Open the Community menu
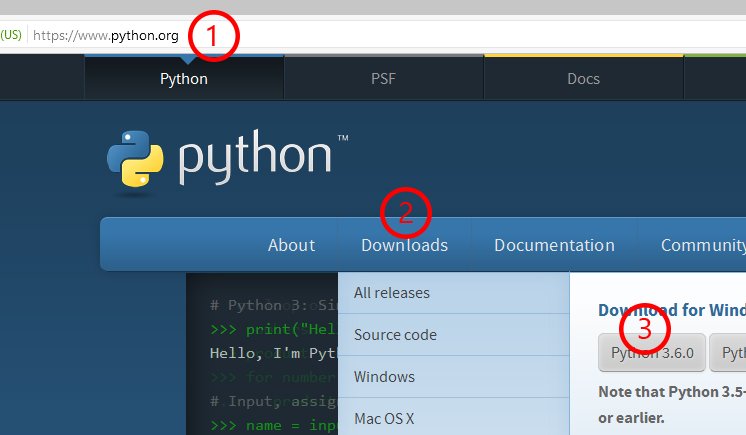746x435 pixels. click(x=703, y=245)
